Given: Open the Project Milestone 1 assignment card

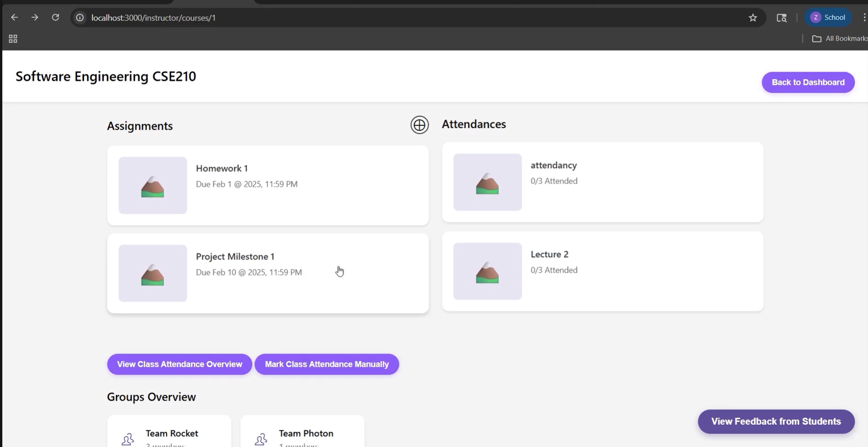Looking at the screenshot, I should [268, 273].
